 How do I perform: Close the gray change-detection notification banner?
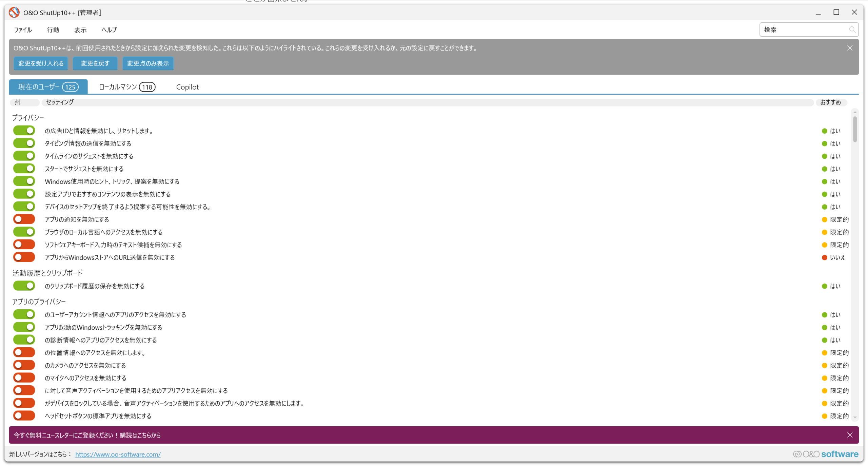pyautogui.click(x=850, y=48)
